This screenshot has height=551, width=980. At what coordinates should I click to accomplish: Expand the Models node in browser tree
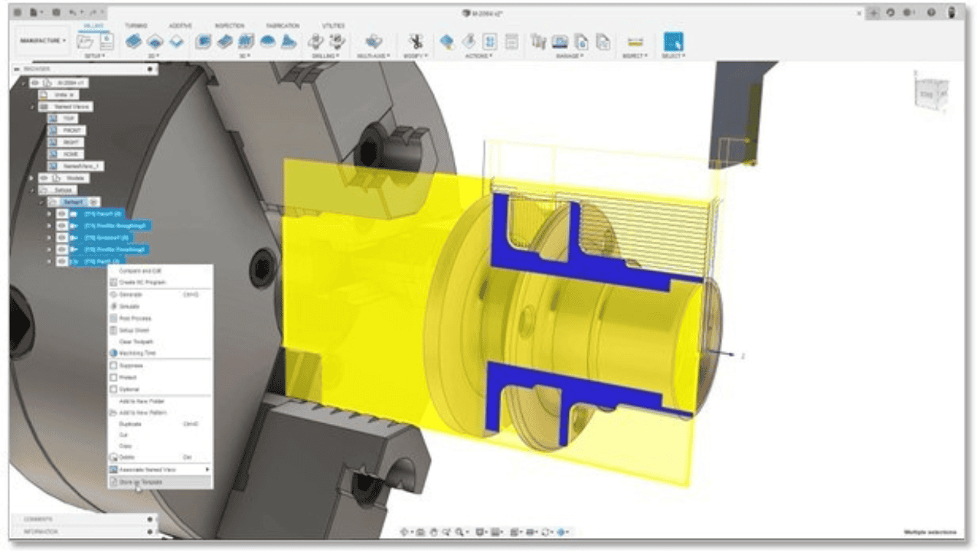[x=32, y=178]
